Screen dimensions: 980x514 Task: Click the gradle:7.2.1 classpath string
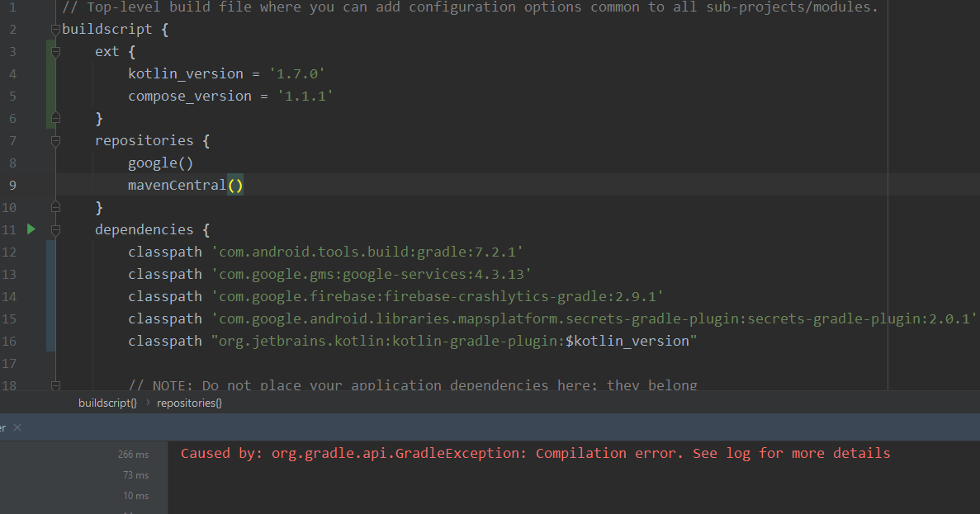point(367,252)
